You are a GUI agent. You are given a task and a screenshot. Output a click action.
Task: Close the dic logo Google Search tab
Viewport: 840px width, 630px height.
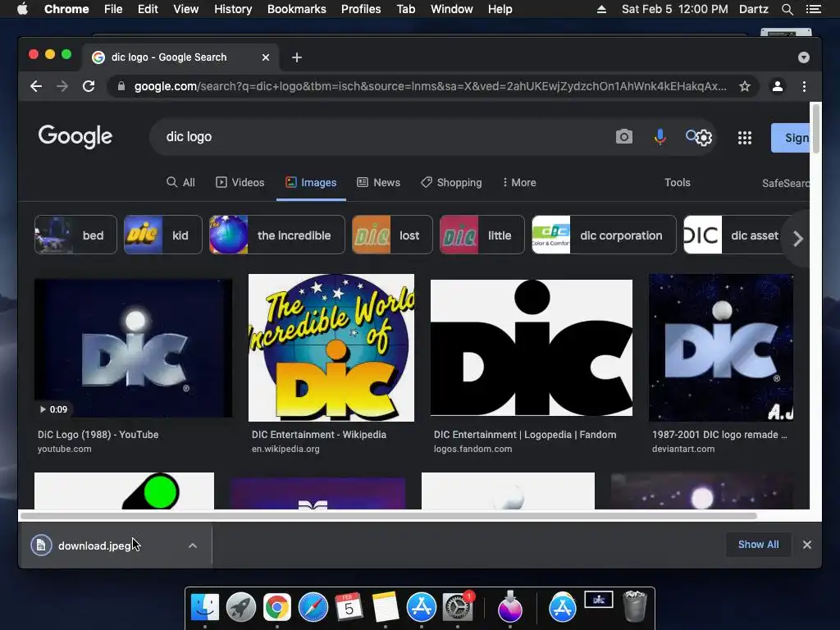[x=265, y=57]
